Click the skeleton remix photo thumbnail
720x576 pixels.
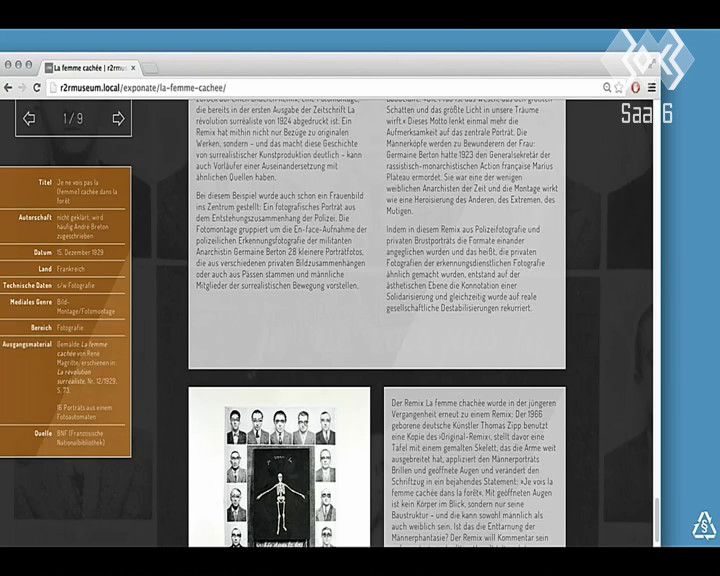point(279,467)
